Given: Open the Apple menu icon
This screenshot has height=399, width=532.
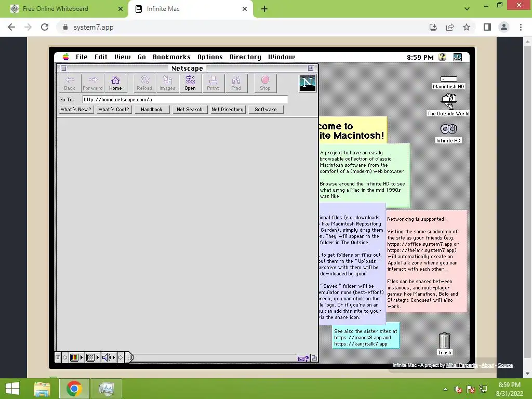Looking at the screenshot, I should point(66,57).
